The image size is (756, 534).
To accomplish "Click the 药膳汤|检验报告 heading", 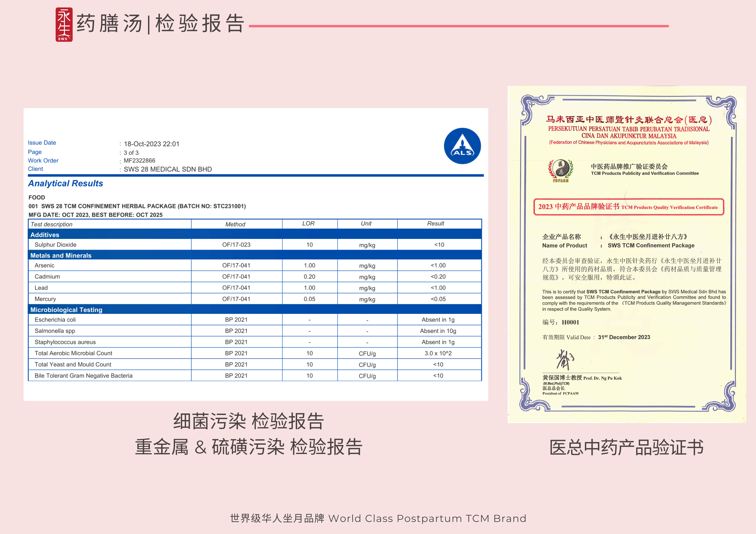I will point(160,24).
